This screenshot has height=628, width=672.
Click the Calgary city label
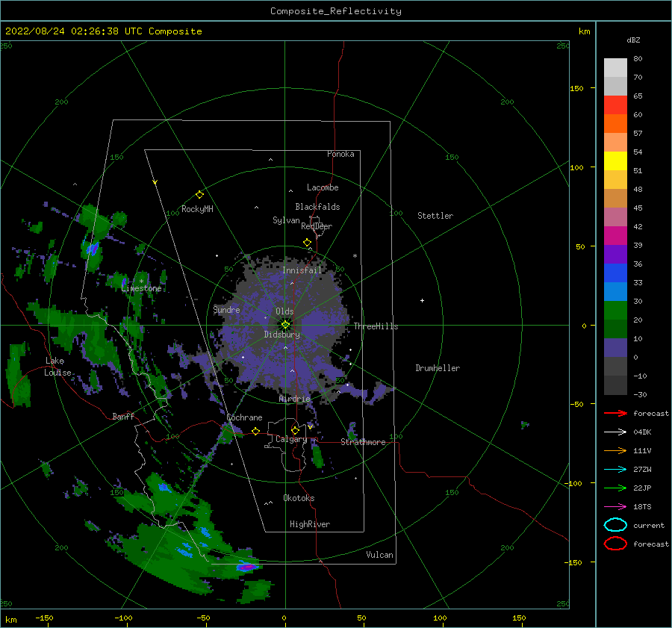291,439
